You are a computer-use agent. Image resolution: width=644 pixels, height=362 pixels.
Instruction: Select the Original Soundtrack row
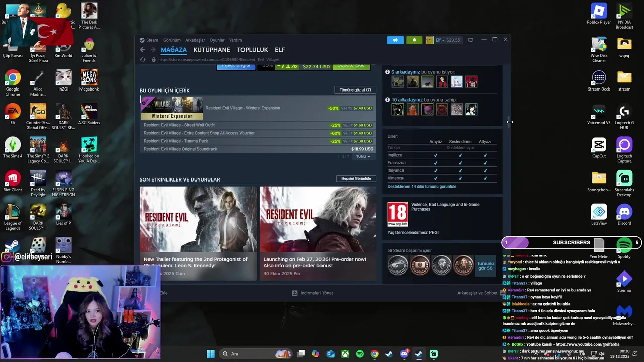point(258,149)
